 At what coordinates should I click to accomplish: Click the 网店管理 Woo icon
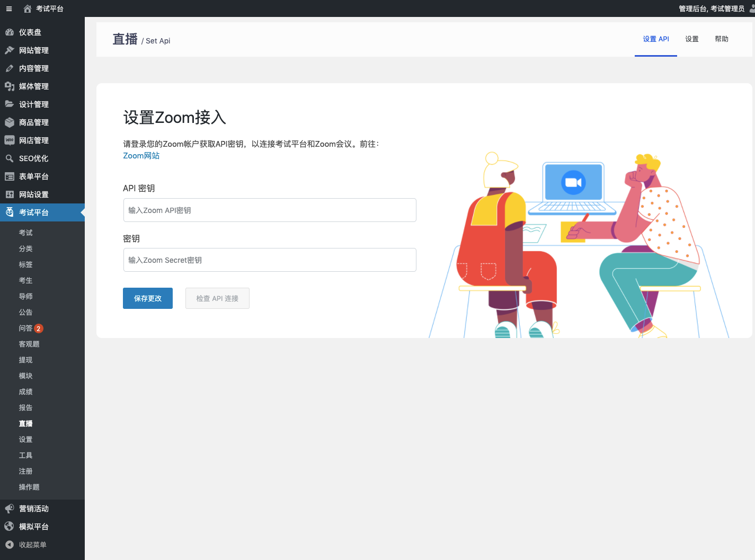[10, 140]
